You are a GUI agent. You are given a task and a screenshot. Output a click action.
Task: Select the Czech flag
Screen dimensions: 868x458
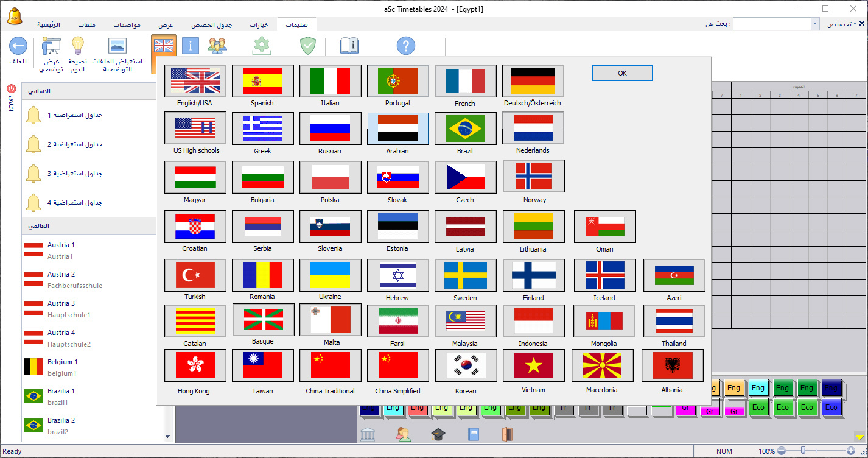(466, 177)
